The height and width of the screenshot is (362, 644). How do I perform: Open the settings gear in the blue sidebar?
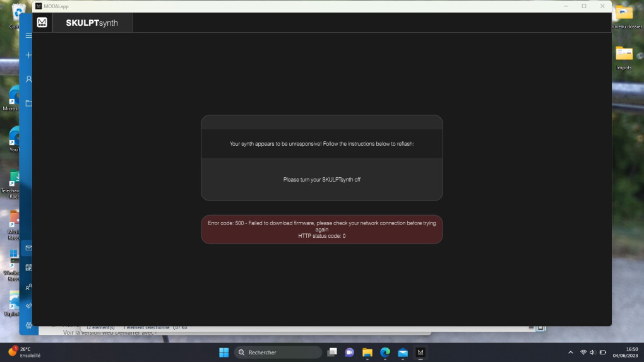pyautogui.click(x=29, y=325)
